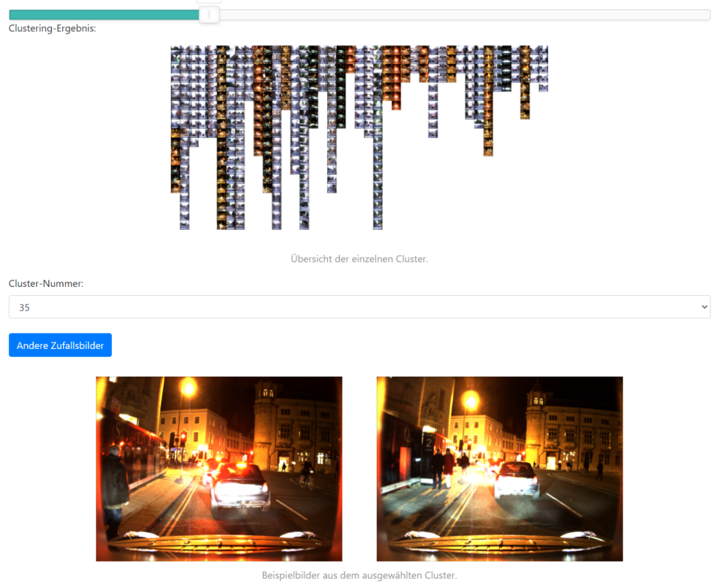The width and height of the screenshot is (716, 588).
Task: Click the cyclist in the left example image
Action: click(307, 475)
